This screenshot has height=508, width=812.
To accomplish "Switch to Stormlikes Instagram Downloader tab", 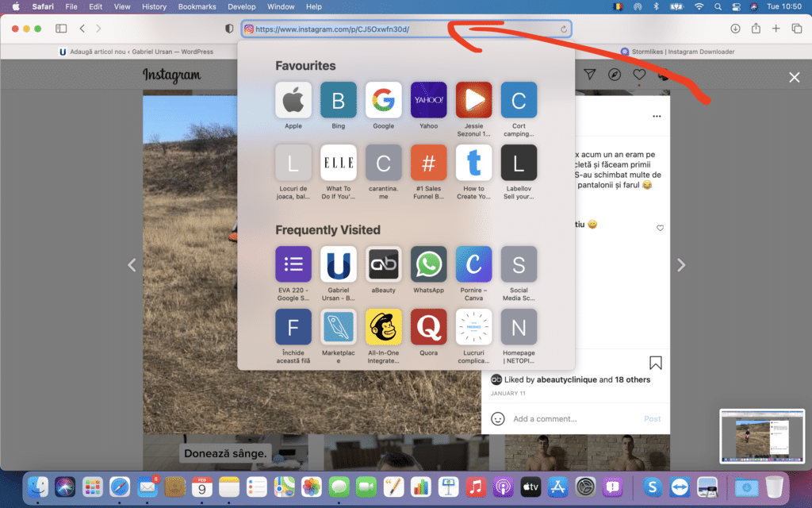I will click(677, 52).
